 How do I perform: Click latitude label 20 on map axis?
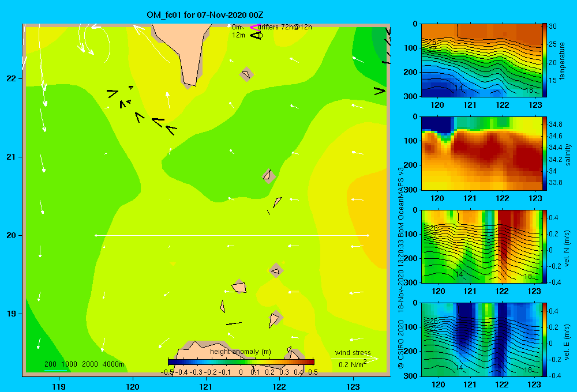11,235
